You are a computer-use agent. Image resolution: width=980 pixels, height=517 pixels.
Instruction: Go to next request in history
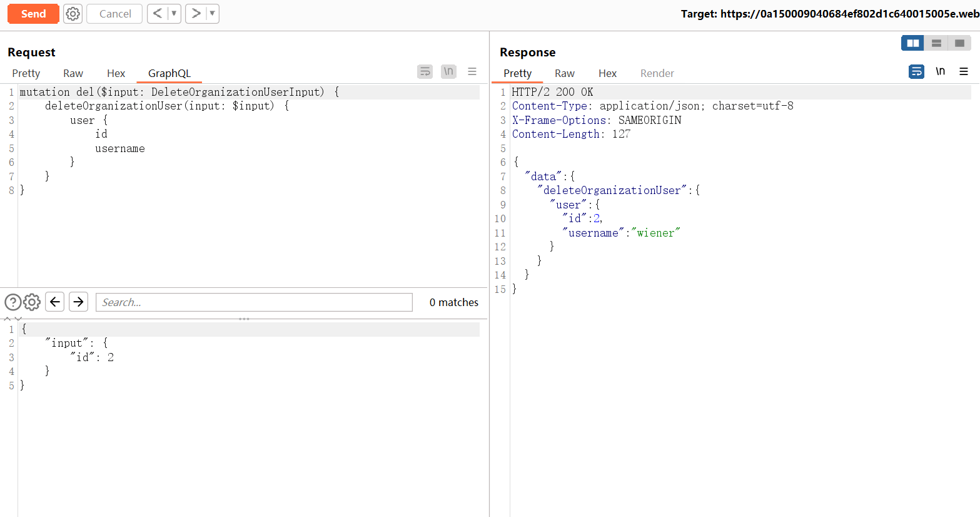pyautogui.click(x=196, y=14)
